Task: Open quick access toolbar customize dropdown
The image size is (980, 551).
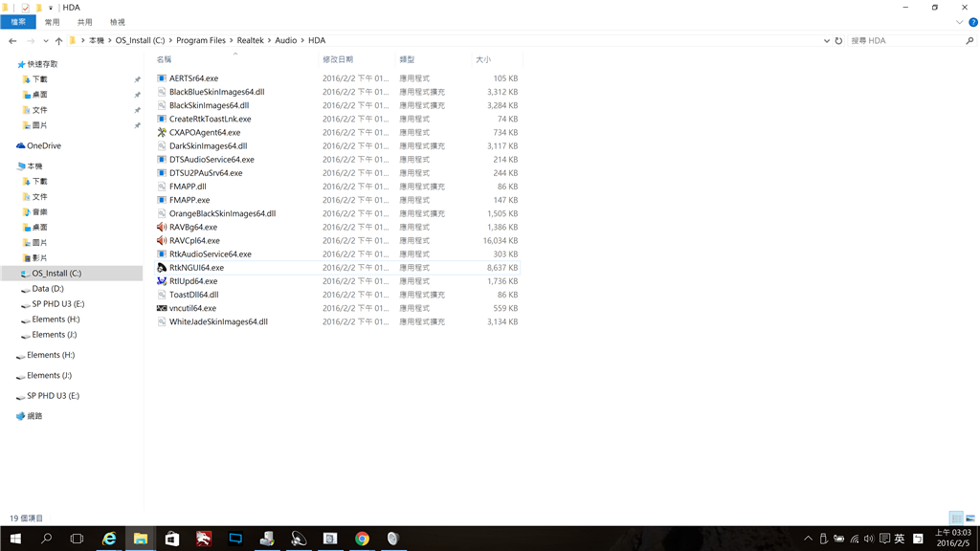Action: (x=51, y=8)
